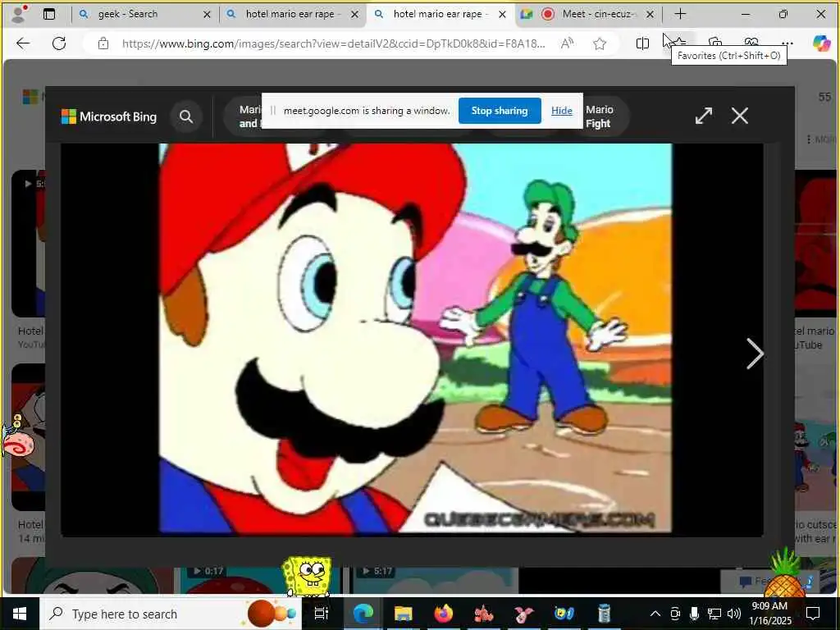Screen dimensions: 840x630
Task: View site information lock icon
Action: (103, 43)
